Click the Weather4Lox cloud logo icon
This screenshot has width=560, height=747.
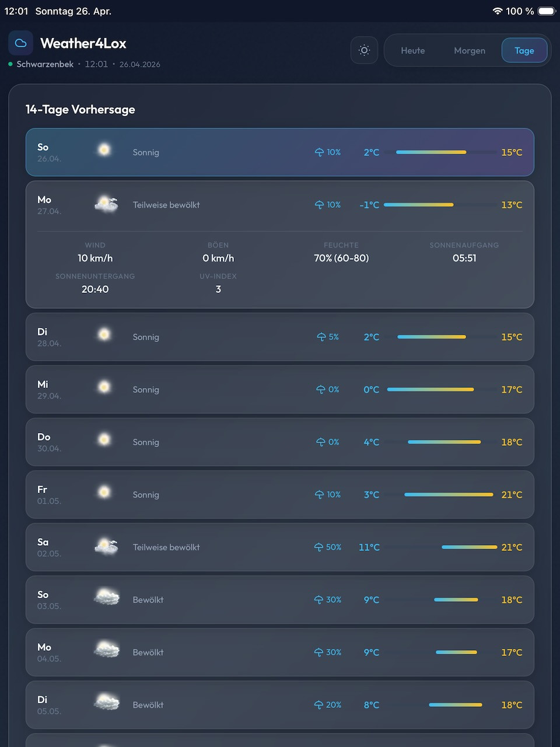coord(20,43)
